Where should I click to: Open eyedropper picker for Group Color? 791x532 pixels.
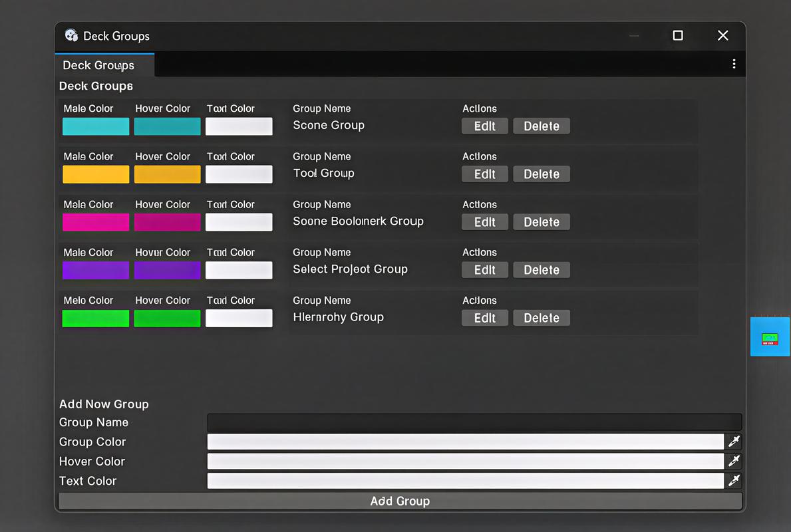tap(734, 441)
